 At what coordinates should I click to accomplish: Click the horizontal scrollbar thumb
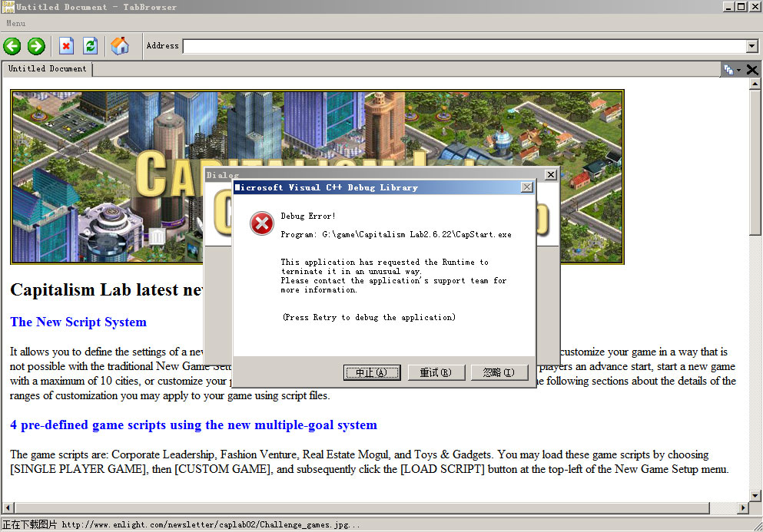pyautogui.click(x=362, y=508)
